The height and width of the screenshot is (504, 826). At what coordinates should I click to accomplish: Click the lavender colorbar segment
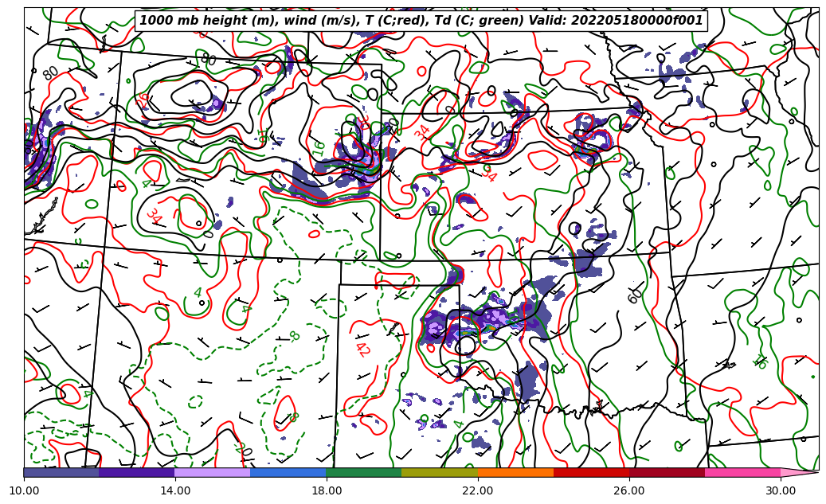212,472
